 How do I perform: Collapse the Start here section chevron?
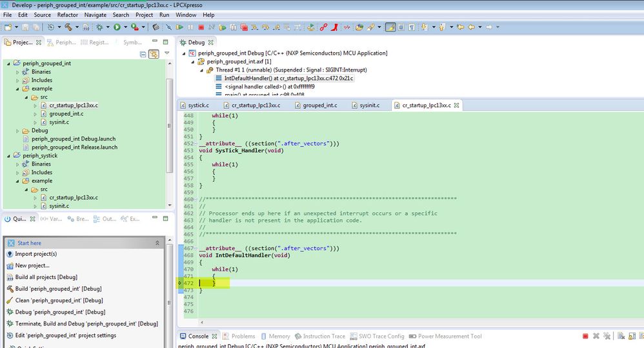(x=157, y=243)
